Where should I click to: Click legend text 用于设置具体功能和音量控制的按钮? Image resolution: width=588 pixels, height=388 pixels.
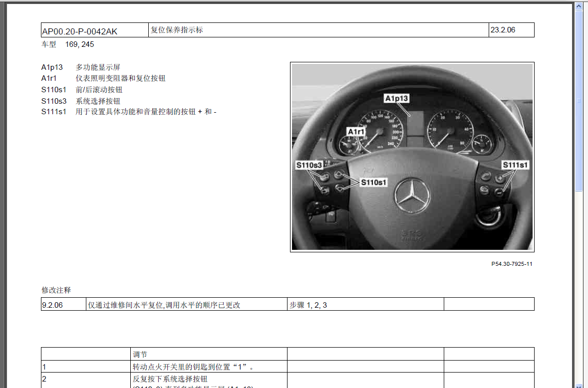click(136, 112)
